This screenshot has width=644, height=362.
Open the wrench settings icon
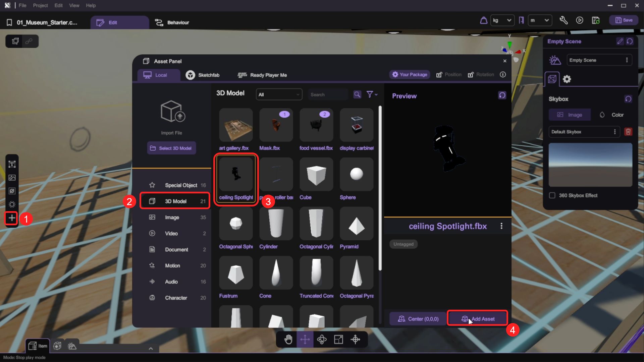pos(563,20)
